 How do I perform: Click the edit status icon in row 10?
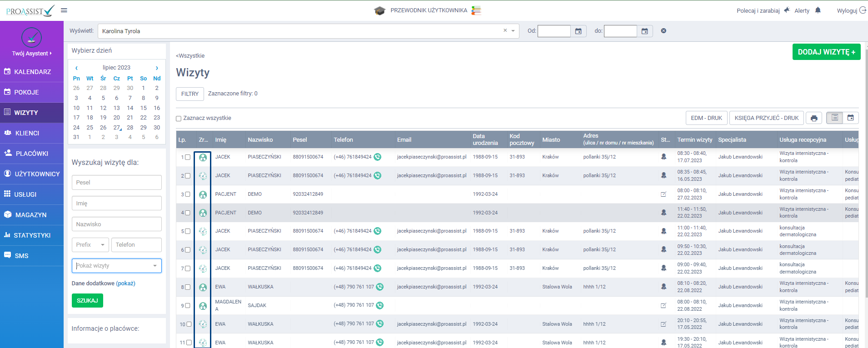pyautogui.click(x=663, y=324)
